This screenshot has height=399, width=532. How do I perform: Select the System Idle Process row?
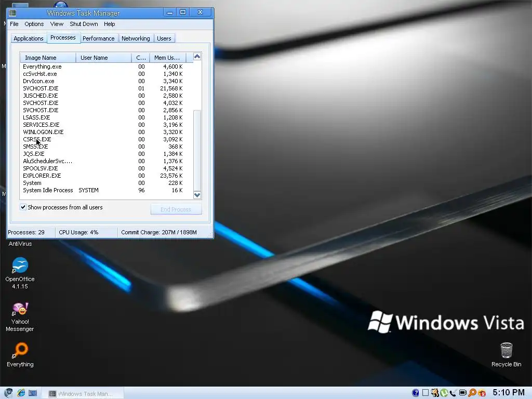click(106, 190)
